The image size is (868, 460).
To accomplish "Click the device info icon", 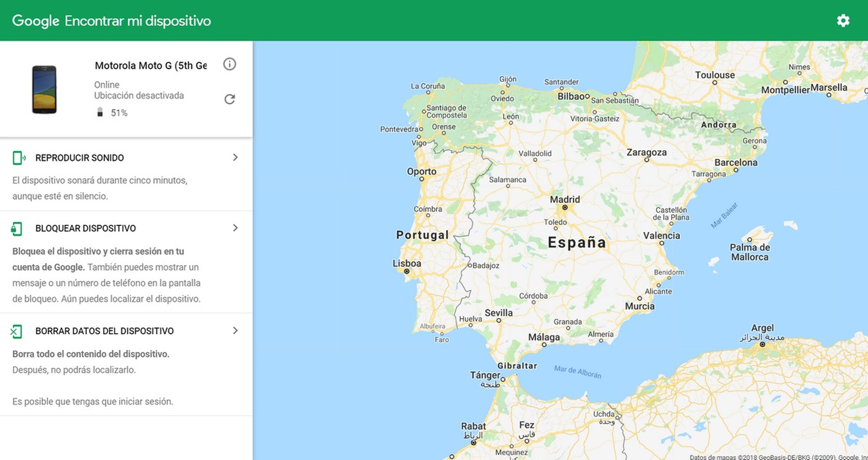I will click(229, 64).
